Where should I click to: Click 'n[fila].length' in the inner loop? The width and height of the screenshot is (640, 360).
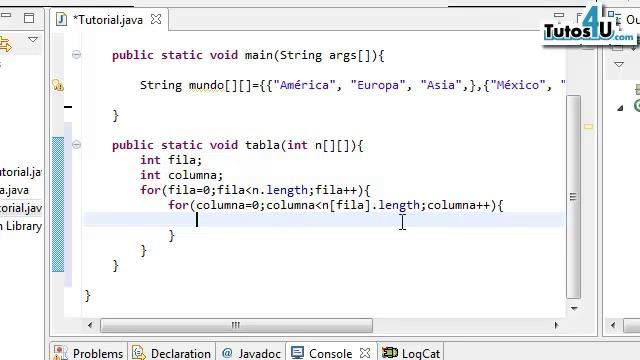coord(371,205)
